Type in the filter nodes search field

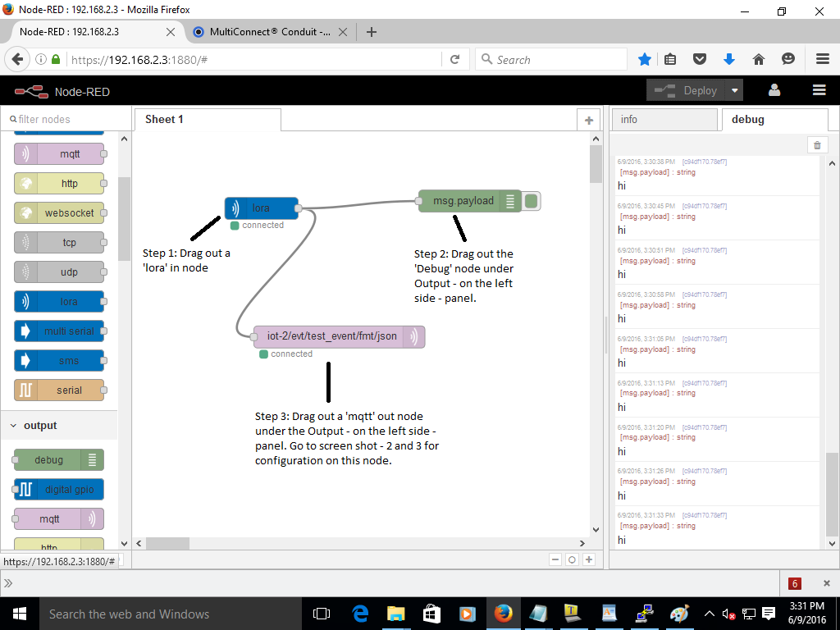coord(66,120)
